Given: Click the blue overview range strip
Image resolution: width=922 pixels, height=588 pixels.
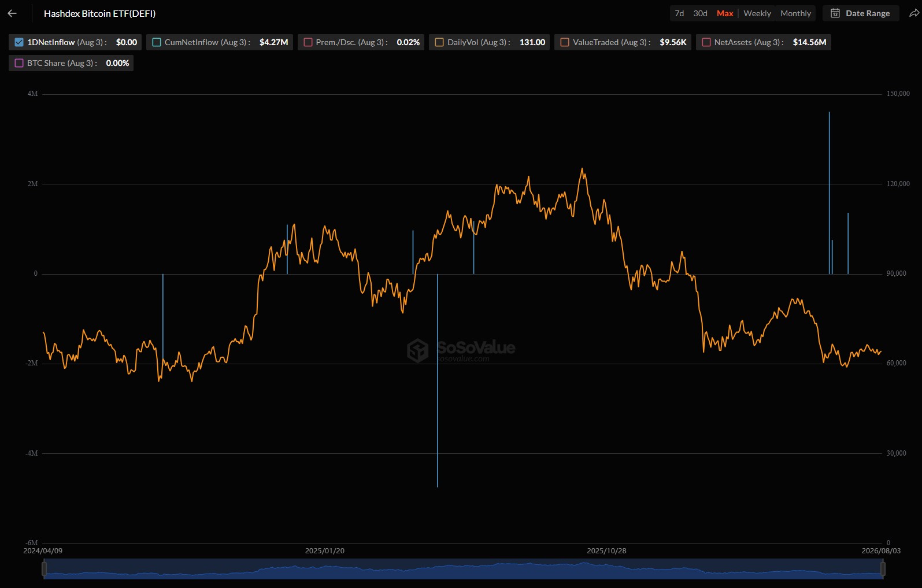Looking at the screenshot, I should 464,569.
